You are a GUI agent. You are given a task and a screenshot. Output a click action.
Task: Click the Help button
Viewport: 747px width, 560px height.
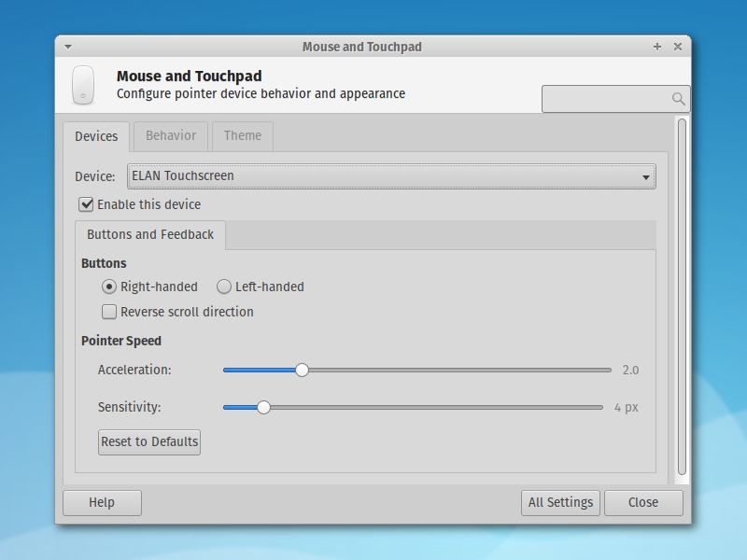tap(102, 502)
